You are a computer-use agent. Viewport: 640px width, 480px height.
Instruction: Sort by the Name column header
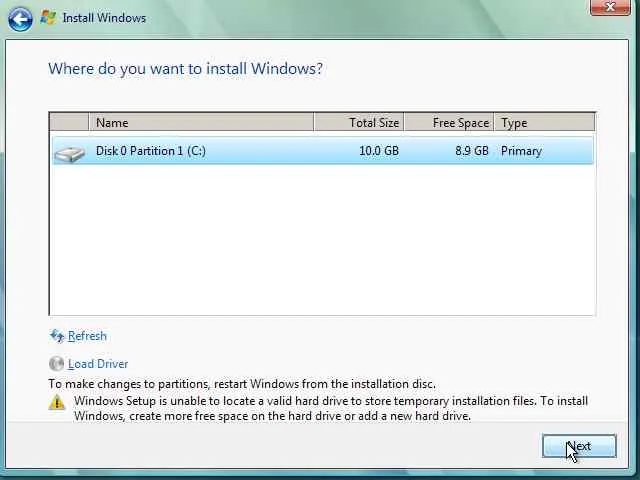201,122
